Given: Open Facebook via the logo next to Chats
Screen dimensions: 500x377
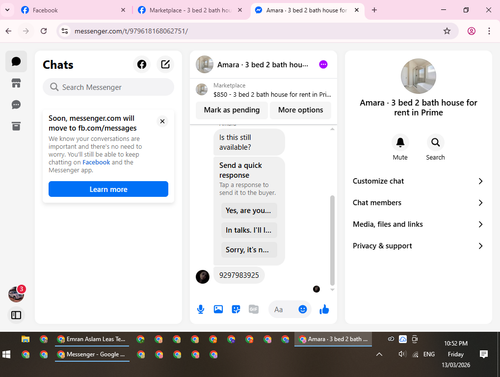Looking at the screenshot, I should (142, 64).
